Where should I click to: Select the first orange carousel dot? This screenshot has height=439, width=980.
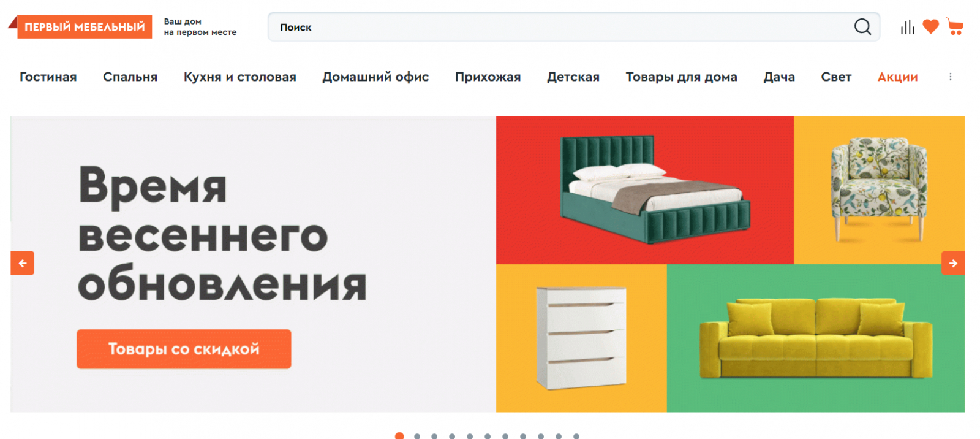tap(399, 436)
